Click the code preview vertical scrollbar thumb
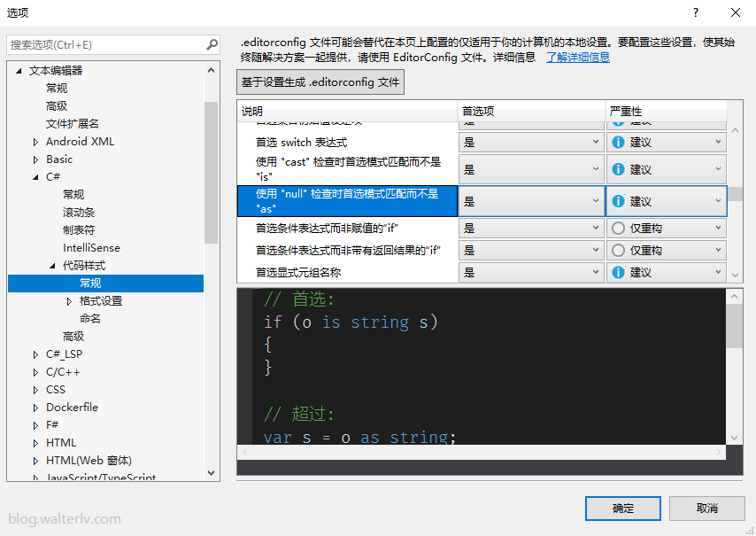756x536 pixels. tap(734, 326)
